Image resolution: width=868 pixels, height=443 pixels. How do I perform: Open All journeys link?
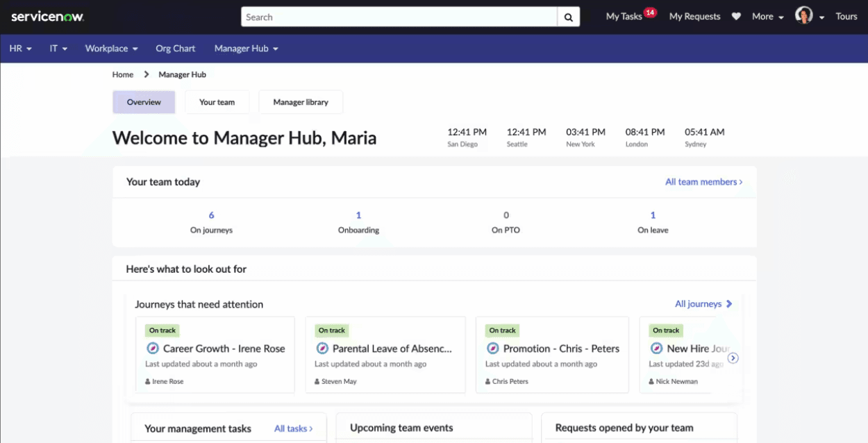tap(703, 304)
